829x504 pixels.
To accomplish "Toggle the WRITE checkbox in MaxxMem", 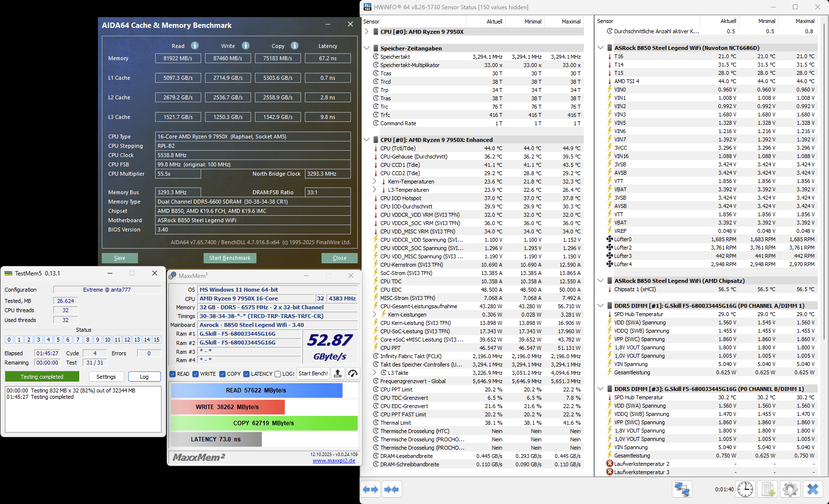I will pyautogui.click(x=196, y=374).
